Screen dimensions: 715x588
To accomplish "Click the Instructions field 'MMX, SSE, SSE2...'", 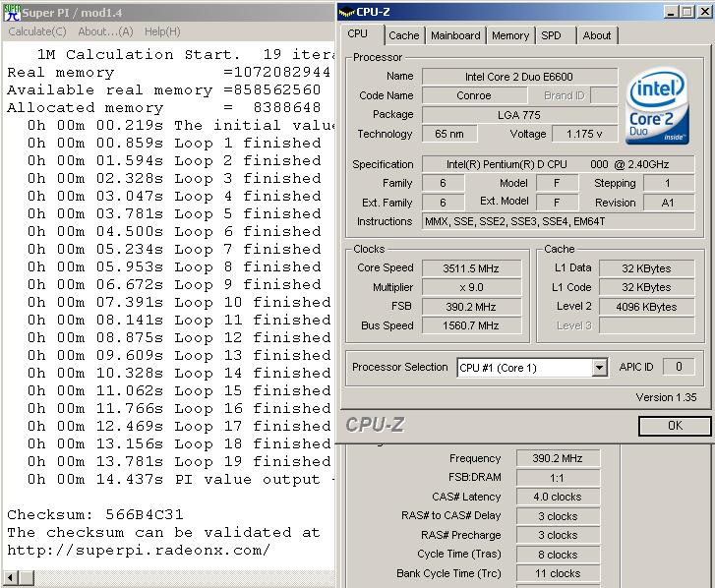I will [559, 221].
